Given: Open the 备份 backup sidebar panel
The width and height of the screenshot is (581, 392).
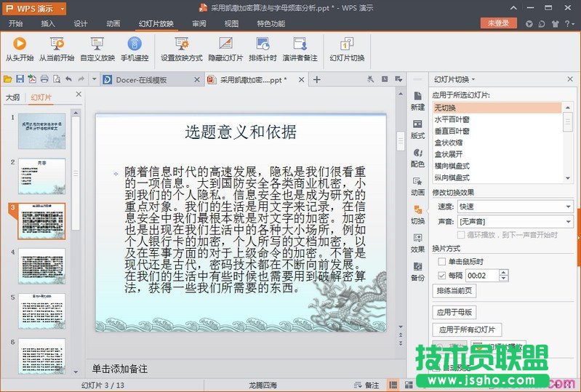Looking at the screenshot, I should coord(417,271).
